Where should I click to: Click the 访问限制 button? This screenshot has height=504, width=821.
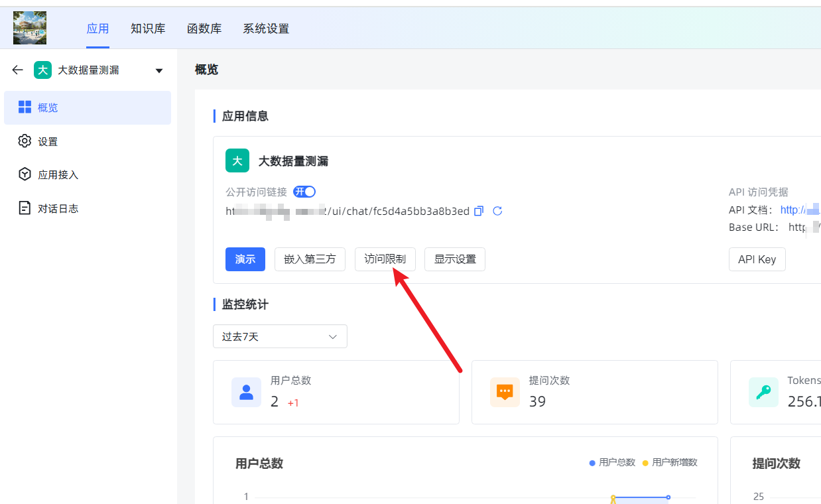coord(385,259)
